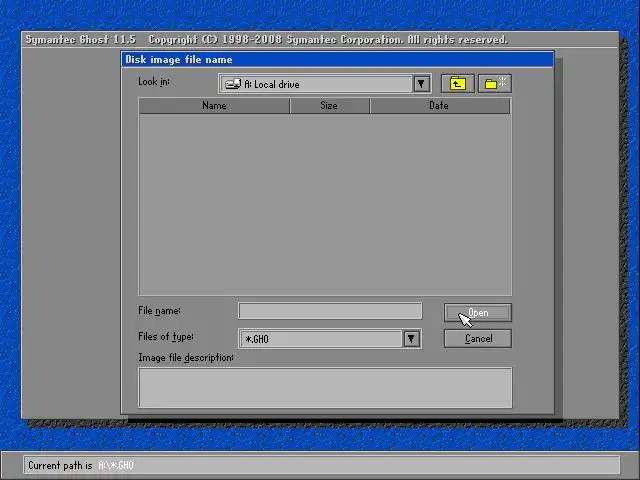640x480 pixels.
Task: Sort files by Date column header
Action: 440,106
